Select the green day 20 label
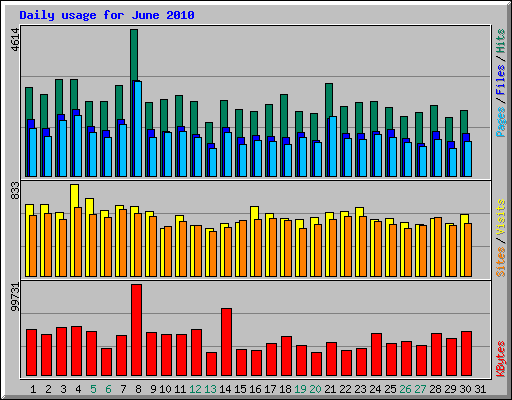 (315, 389)
